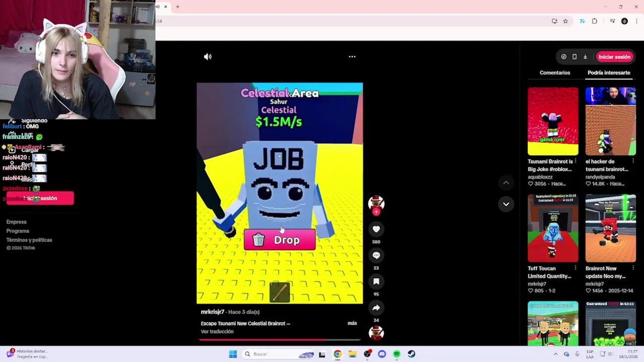This screenshot has width=644, height=362.
Task: Mute the TikTok video volume icon
Action: pyautogui.click(x=208, y=57)
